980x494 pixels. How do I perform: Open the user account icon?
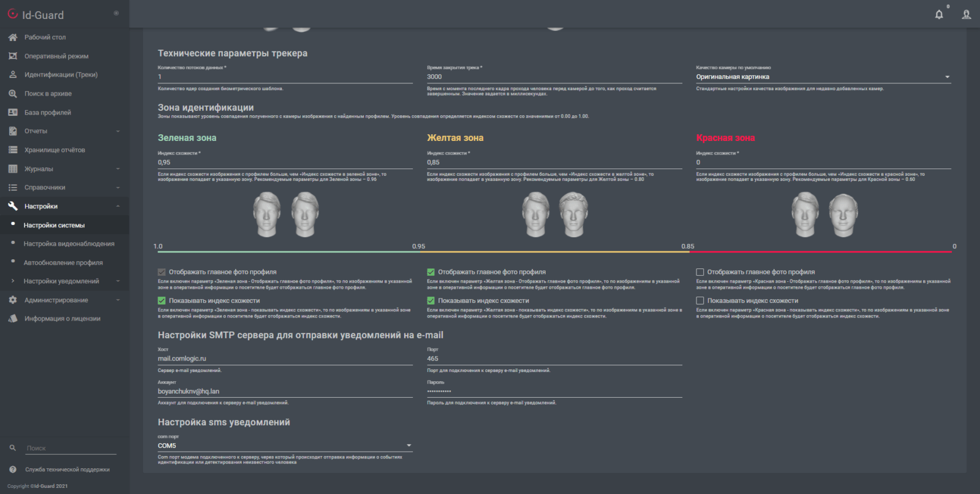coord(967,15)
